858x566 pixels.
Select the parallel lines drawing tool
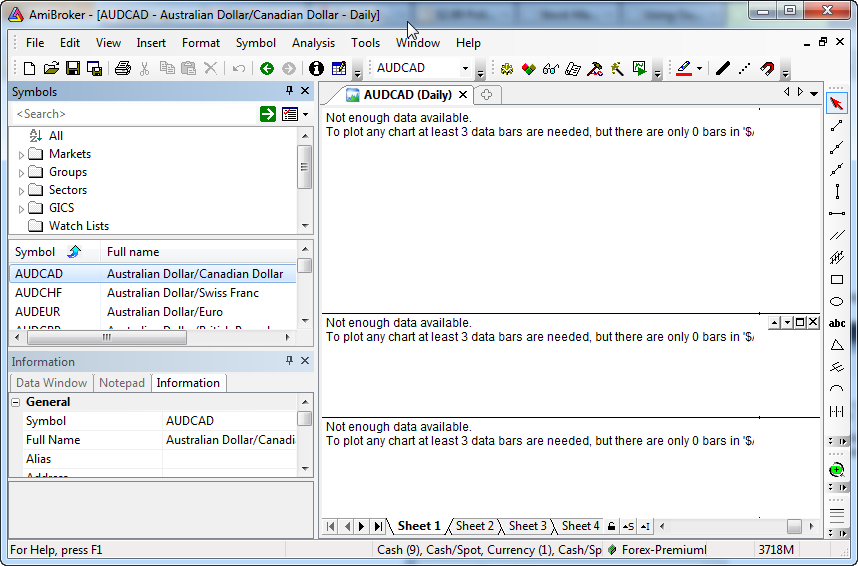pyautogui.click(x=837, y=235)
